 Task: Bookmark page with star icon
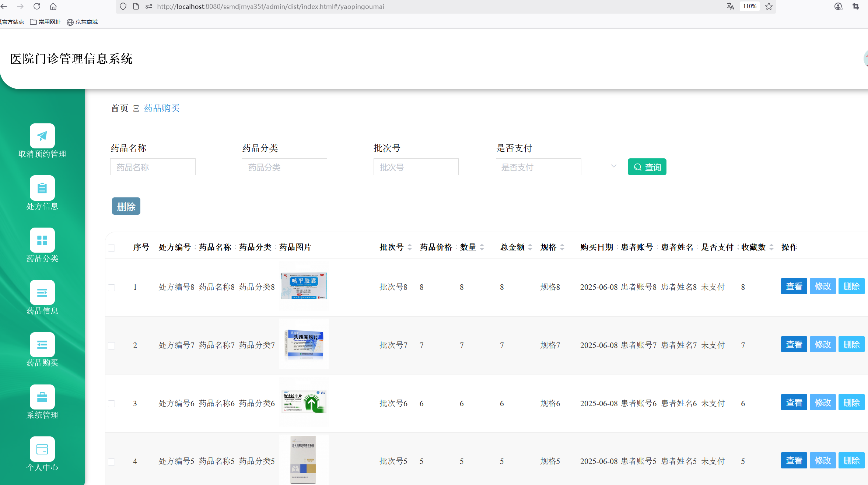pos(769,6)
